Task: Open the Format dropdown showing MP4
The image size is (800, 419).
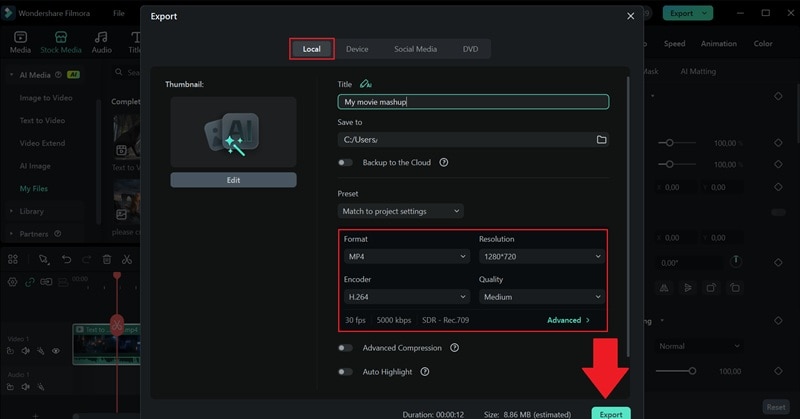Action: [407, 256]
